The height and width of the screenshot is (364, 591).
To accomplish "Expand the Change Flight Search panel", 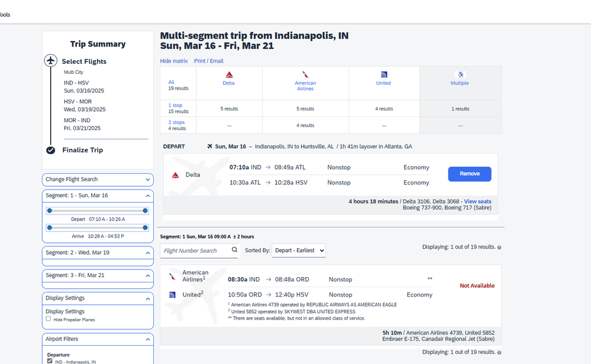I will [98, 180].
